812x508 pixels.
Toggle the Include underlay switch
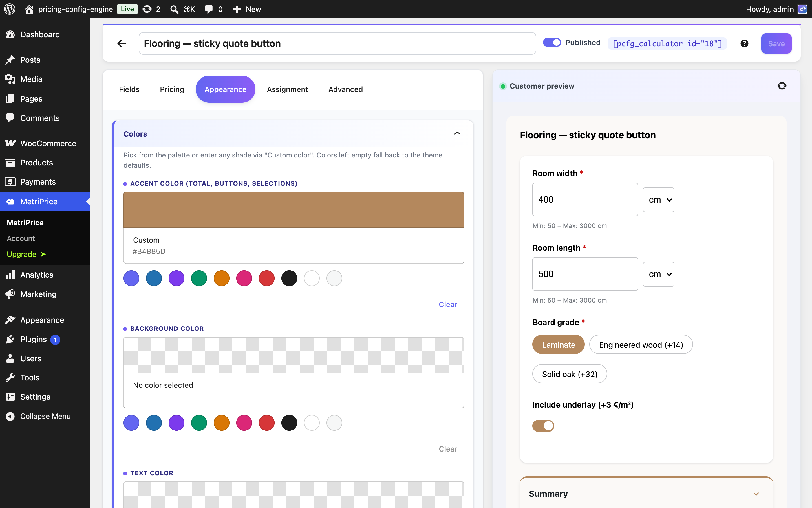[543, 426]
